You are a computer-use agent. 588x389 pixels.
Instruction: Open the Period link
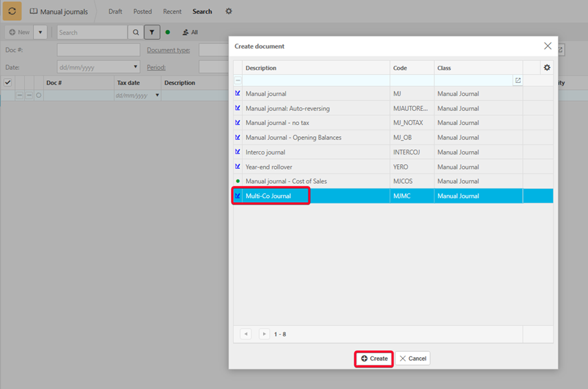point(156,67)
